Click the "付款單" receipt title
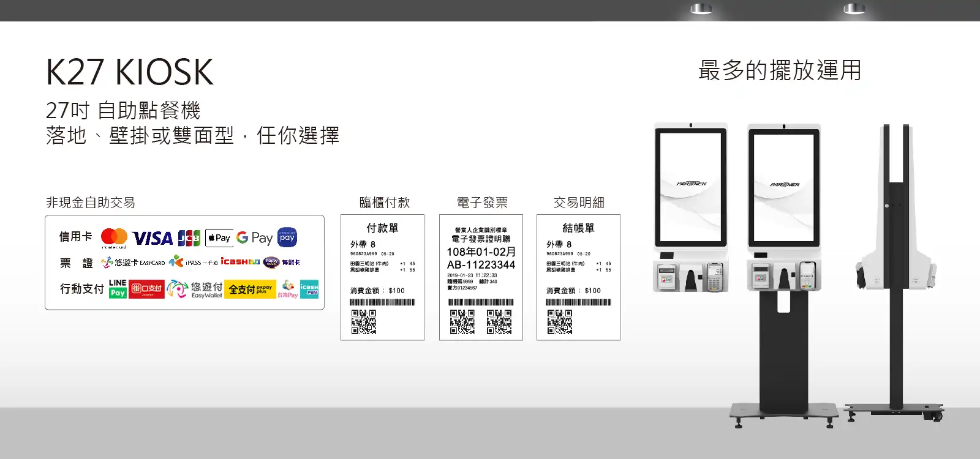980x459 pixels. [x=382, y=228]
